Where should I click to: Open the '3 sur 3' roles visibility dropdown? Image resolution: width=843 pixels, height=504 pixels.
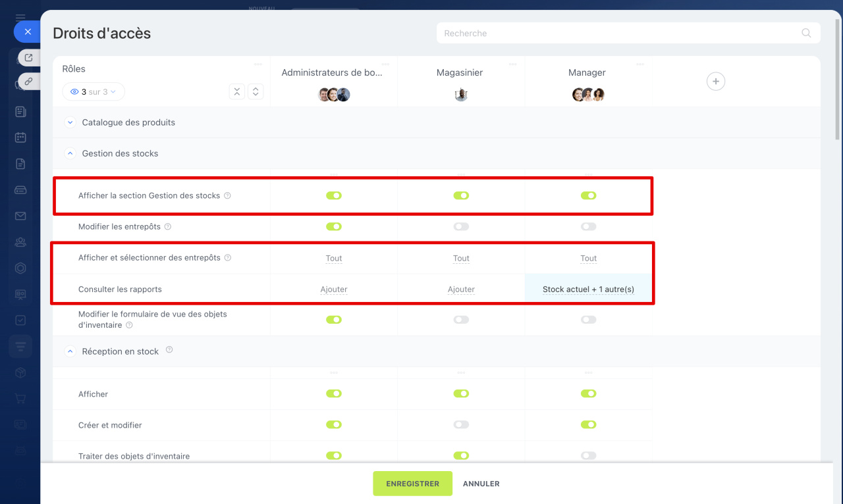coord(94,92)
